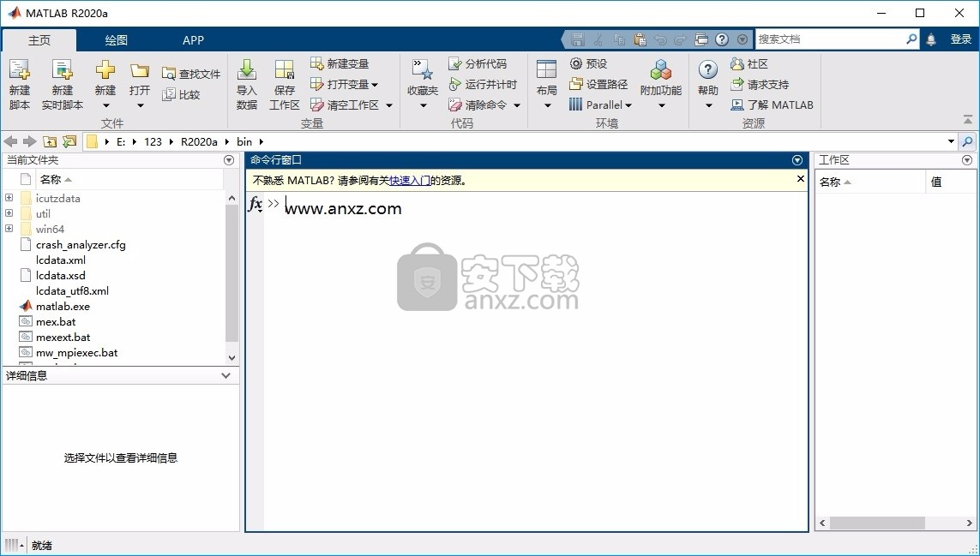Select the lcdata.xml file
This screenshot has height=556, width=980.
(61, 260)
